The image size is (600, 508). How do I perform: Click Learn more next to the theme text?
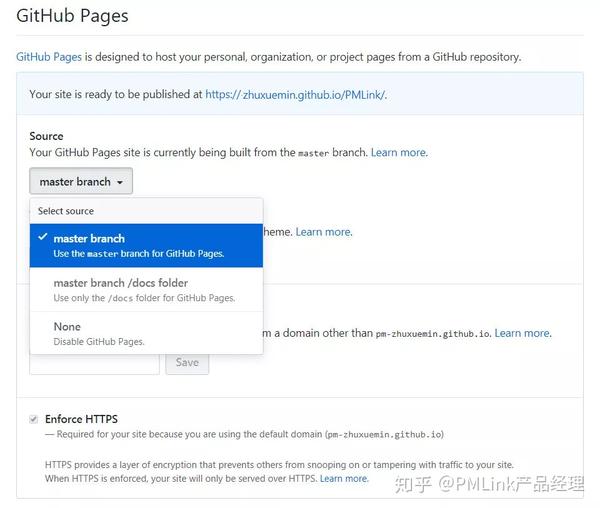(323, 232)
